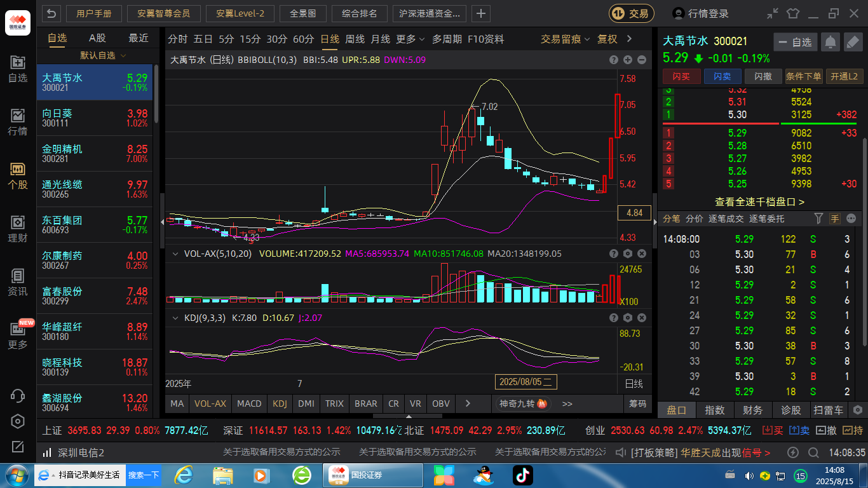Click the speaker icon before 打板策略

click(621, 453)
